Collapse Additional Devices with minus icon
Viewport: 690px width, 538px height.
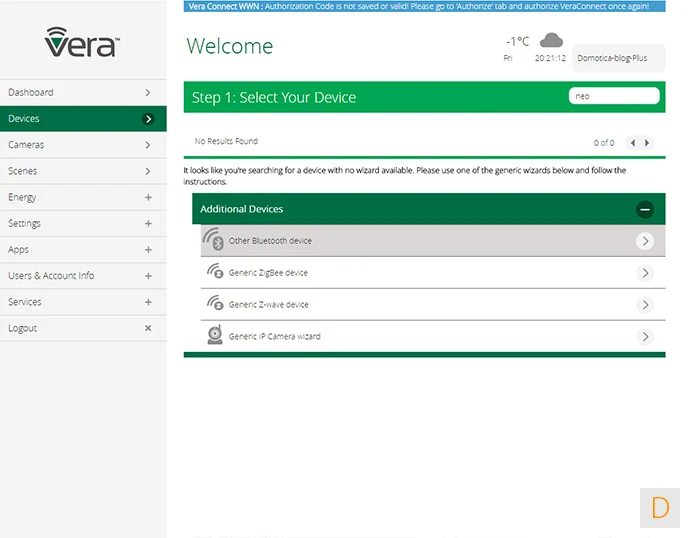point(645,209)
